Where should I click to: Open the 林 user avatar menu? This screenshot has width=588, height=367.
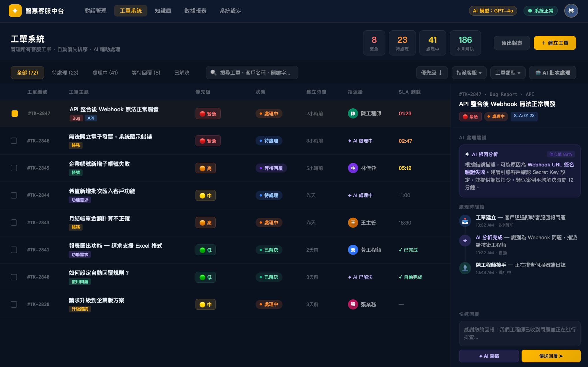click(x=571, y=11)
